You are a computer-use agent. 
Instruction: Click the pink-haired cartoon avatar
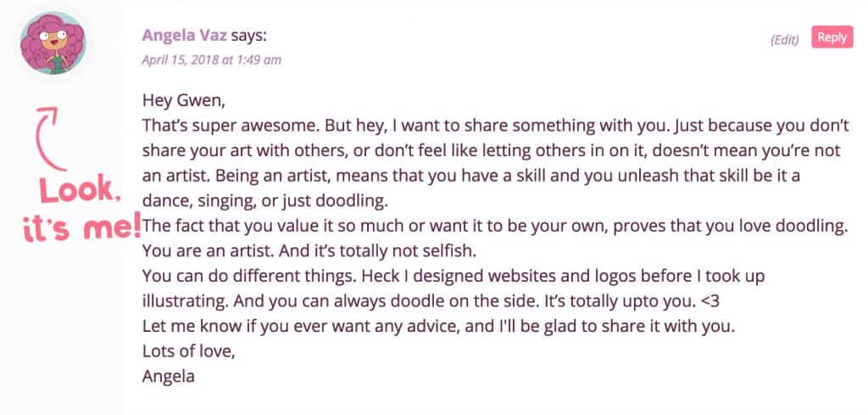[x=53, y=42]
